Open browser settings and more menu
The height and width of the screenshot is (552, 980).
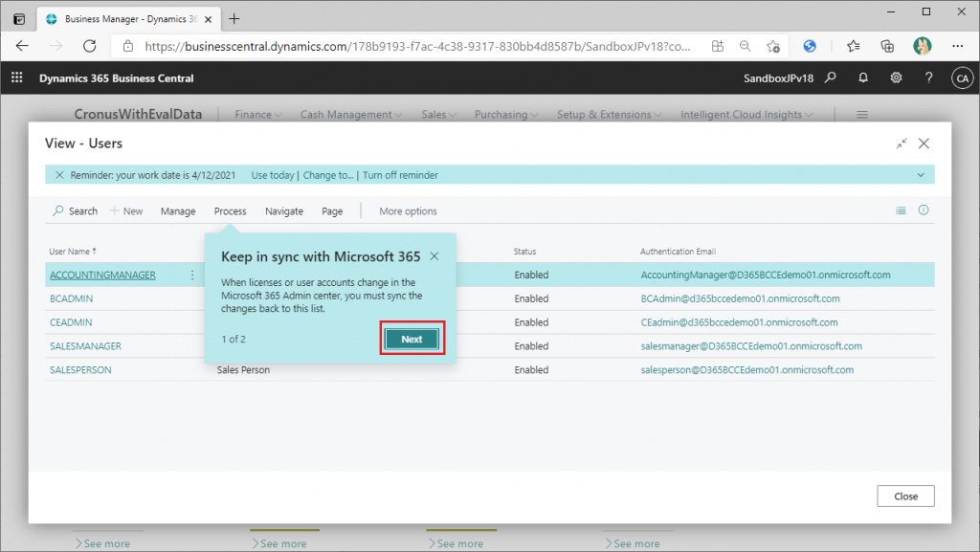(957, 46)
